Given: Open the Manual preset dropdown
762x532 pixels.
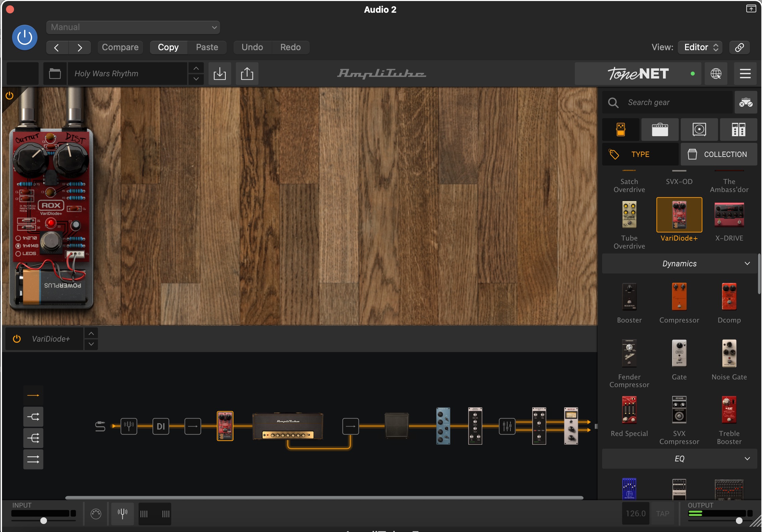Looking at the screenshot, I should 133,27.
